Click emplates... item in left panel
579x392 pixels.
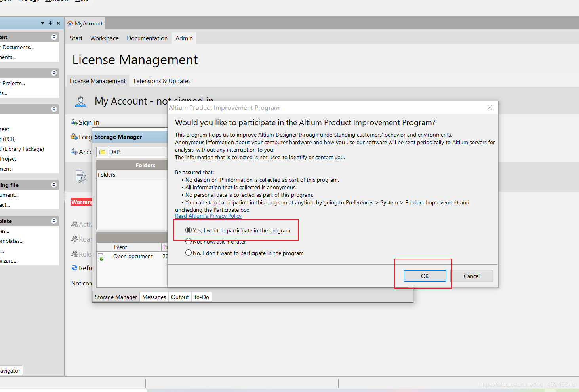tap(12, 241)
